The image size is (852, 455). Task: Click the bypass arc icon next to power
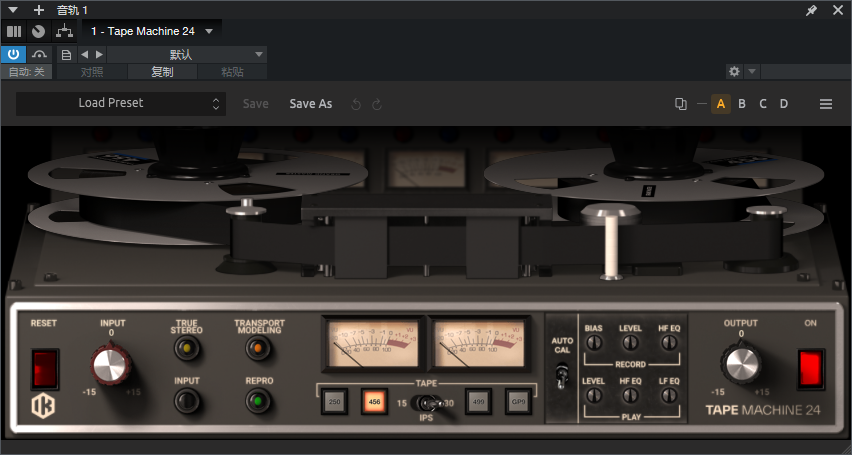[40, 54]
